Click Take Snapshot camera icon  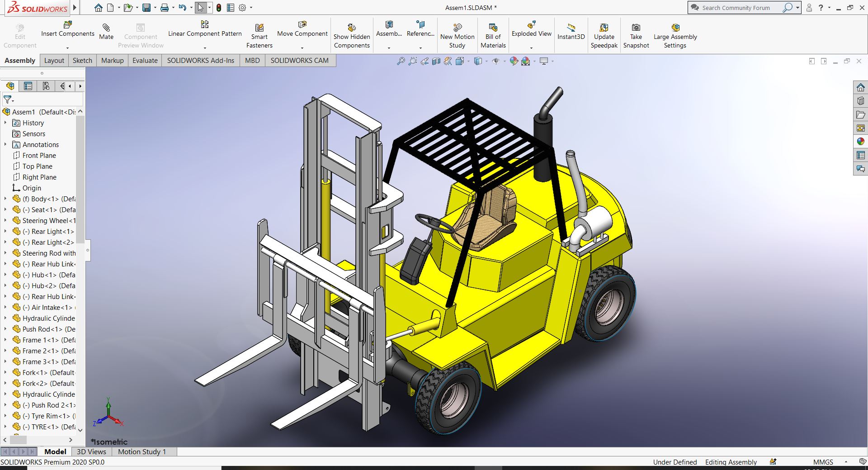pyautogui.click(x=636, y=28)
